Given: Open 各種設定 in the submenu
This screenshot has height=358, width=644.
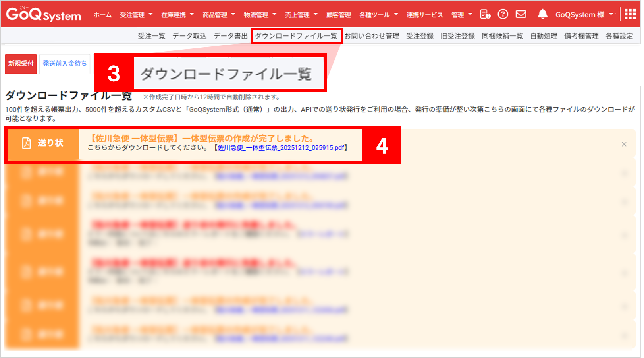Looking at the screenshot, I should point(619,36).
